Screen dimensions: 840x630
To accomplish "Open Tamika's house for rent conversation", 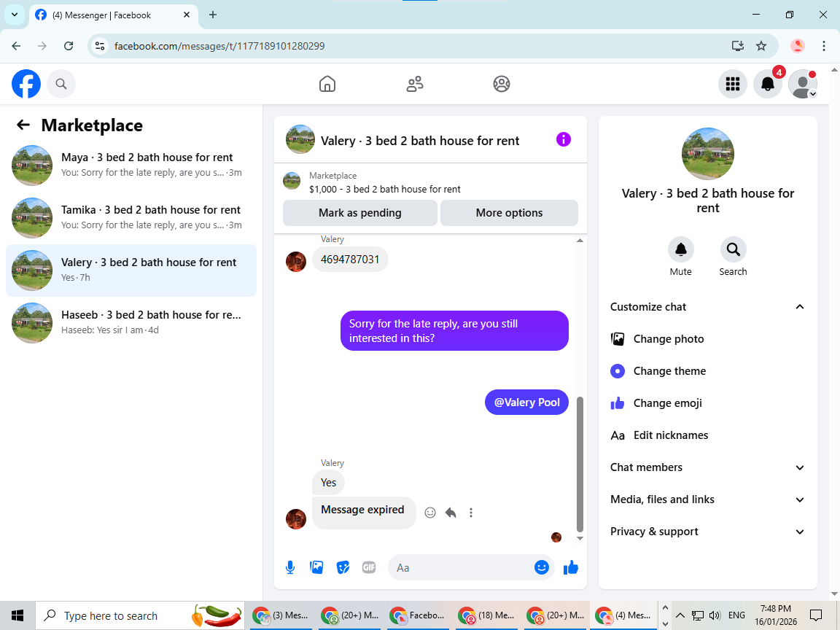I will (131, 217).
